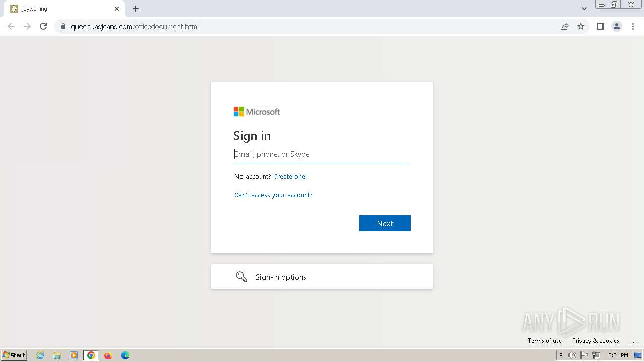644x362 pixels.
Task: Click the Microsoft logo
Action: point(257,112)
